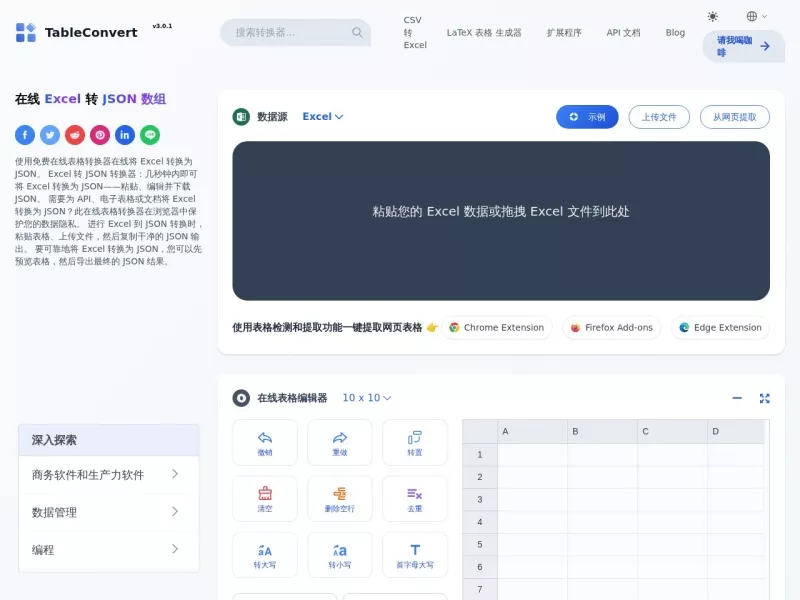Click the 转置 transpose tool
The height and width of the screenshot is (600, 800).
415,443
